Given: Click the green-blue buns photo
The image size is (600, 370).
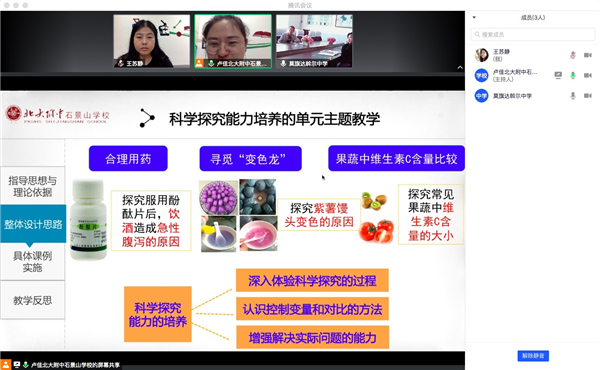Looking at the screenshot, I should 258,197.
